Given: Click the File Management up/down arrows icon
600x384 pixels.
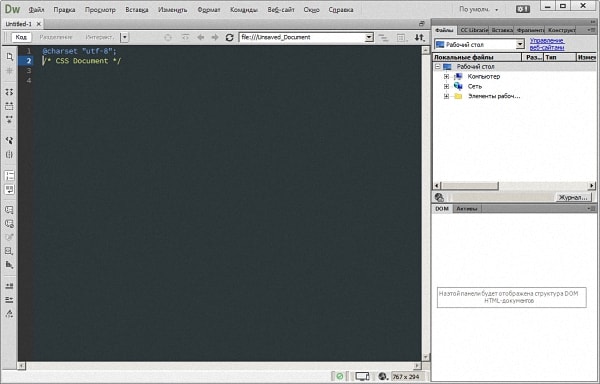Looking at the screenshot, I should (420, 37).
